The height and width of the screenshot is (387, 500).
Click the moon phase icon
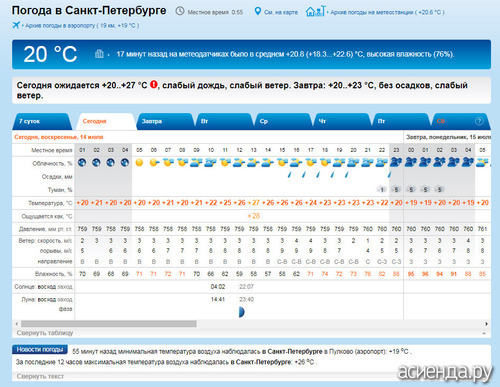241,312
